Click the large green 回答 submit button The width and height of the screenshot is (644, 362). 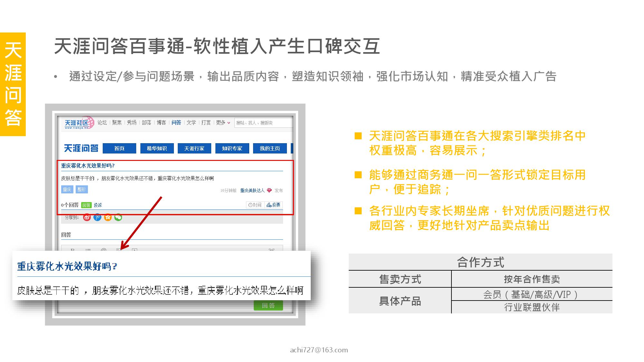point(268,305)
